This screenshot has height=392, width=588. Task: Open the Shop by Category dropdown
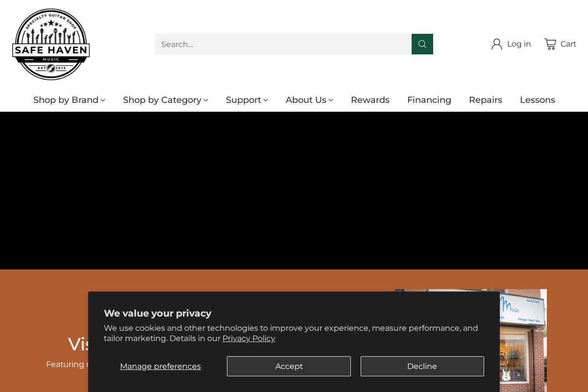click(165, 100)
